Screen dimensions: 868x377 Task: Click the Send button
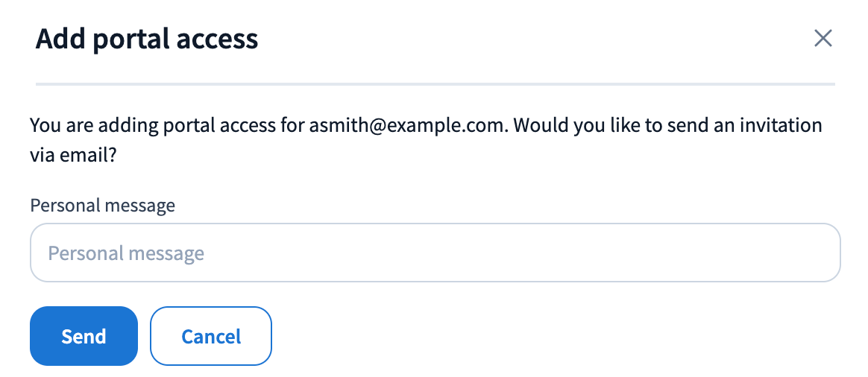pos(84,336)
